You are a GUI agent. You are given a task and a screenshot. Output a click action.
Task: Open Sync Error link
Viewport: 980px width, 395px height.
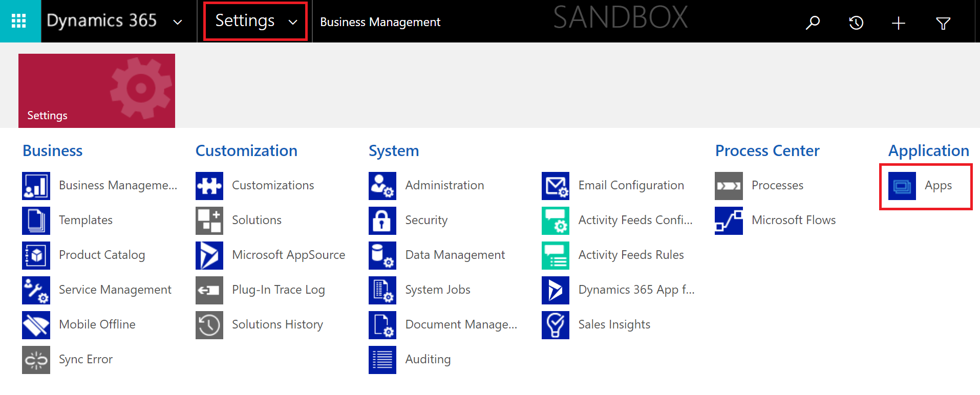pyautogui.click(x=86, y=359)
